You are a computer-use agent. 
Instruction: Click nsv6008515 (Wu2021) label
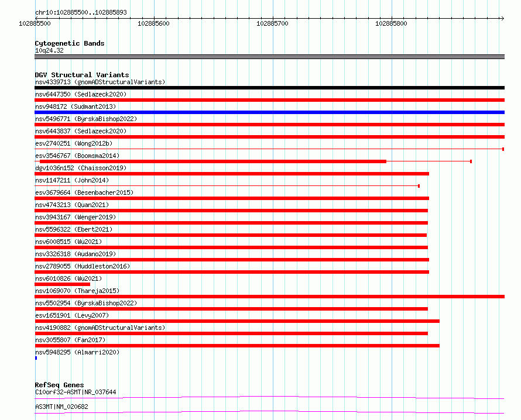tap(68, 242)
